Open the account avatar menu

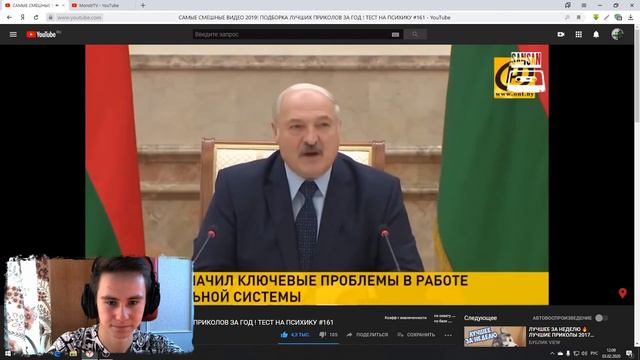click(x=617, y=34)
